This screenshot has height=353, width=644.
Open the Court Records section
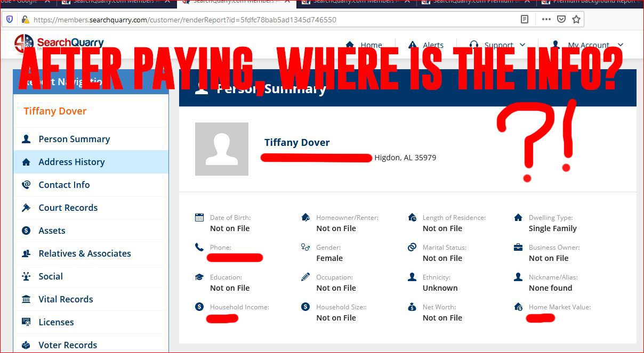pos(91,208)
